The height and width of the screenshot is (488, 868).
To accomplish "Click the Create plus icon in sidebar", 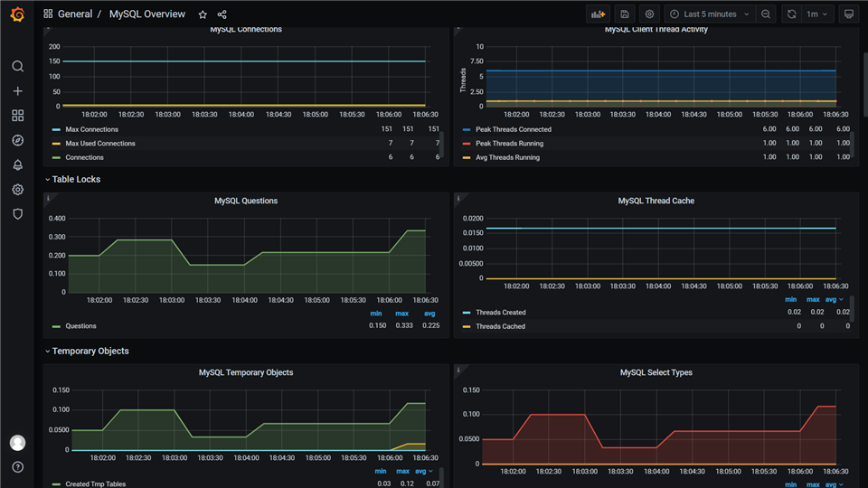I will (18, 90).
